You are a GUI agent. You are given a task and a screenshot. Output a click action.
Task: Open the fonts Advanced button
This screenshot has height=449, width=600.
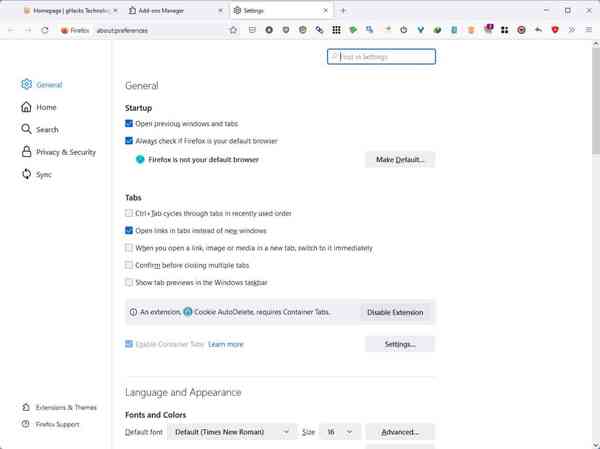click(400, 432)
